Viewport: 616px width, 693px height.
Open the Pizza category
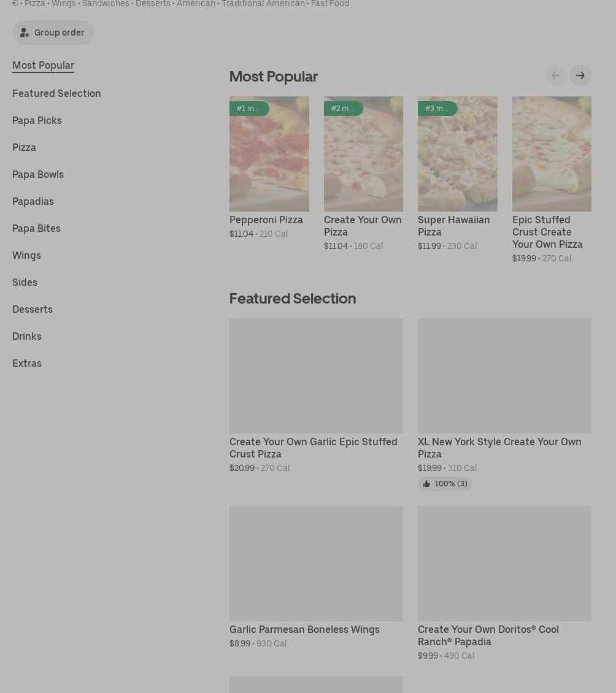24,147
